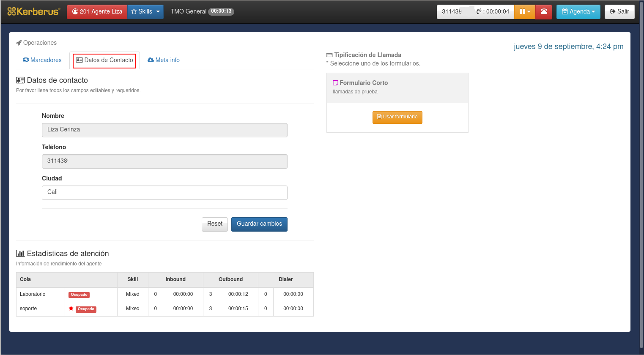Screen dimensions: 644x355
Task: Click the Estadísticas de atención chart icon
Action: (20, 254)
